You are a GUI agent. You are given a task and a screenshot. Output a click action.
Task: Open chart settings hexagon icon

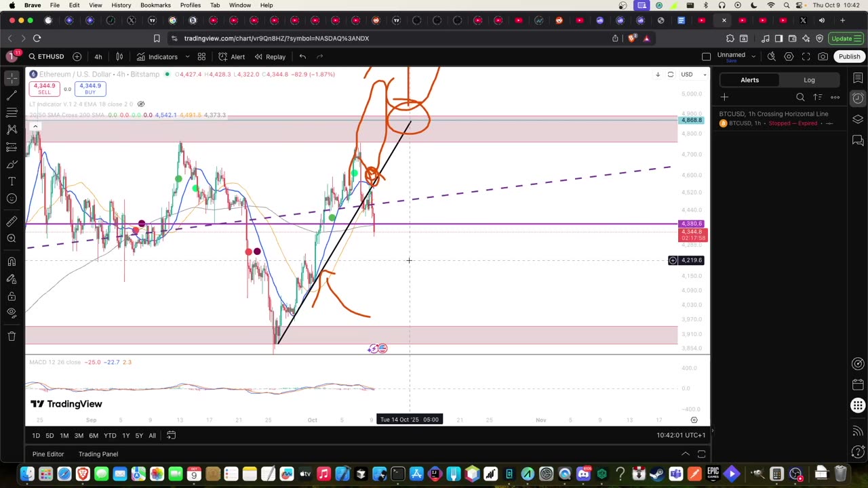[789, 57]
